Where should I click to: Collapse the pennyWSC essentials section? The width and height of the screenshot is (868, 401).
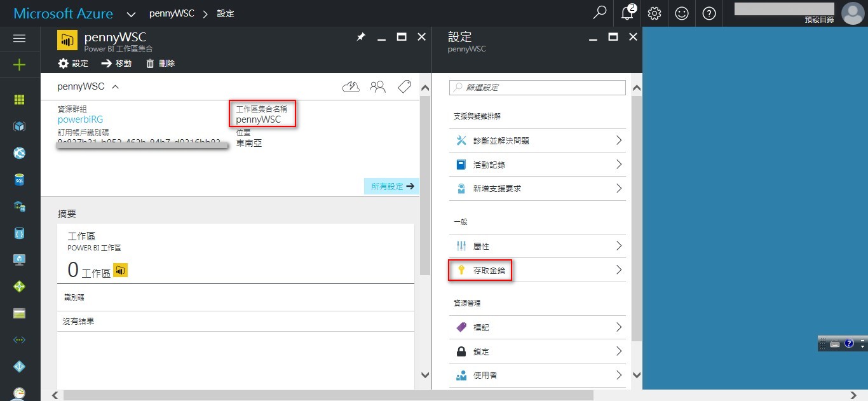point(116,87)
